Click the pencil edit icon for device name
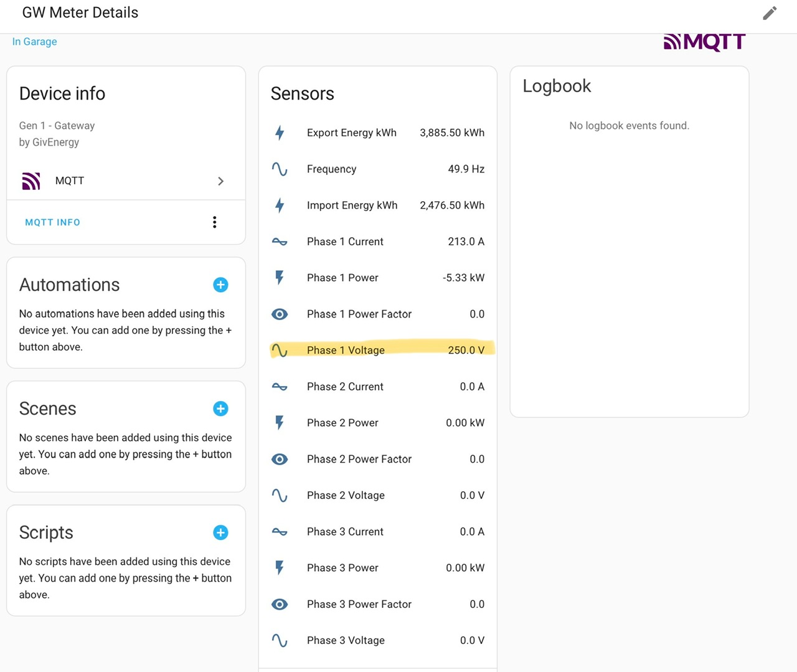 (770, 13)
